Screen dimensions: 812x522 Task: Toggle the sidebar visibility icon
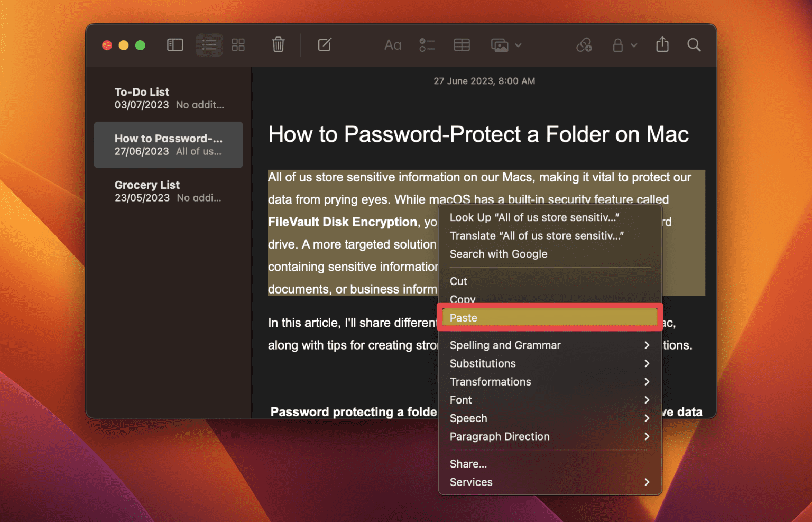pos(175,45)
